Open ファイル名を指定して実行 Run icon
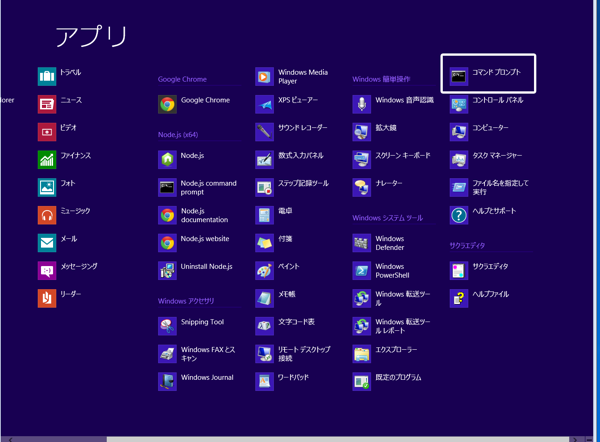 pyautogui.click(x=459, y=187)
